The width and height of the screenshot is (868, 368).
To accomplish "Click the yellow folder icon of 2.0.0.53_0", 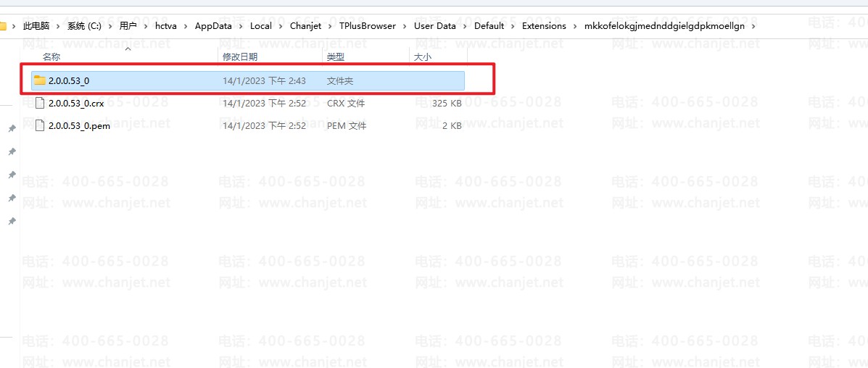I will click(40, 80).
